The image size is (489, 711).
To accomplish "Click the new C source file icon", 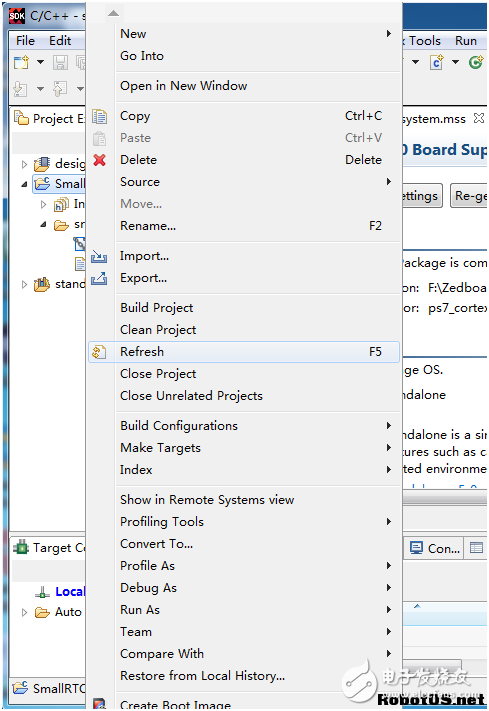I will [x=437, y=62].
